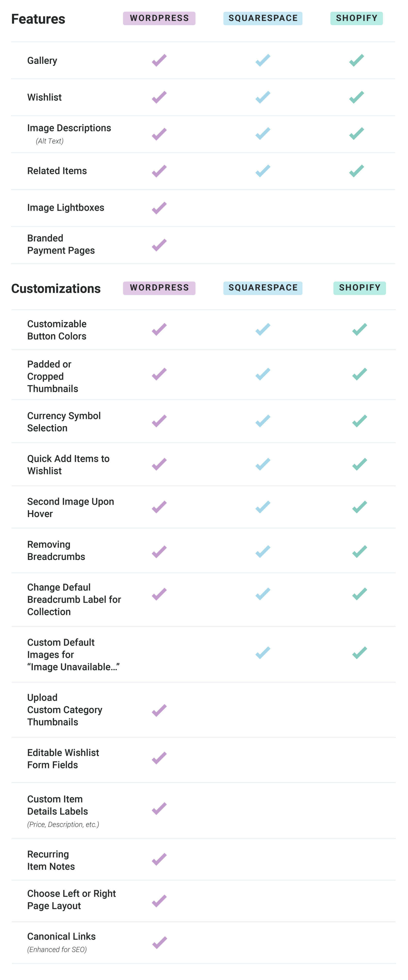Click the WordPress checkmark for Gallery

tap(159, 60)
